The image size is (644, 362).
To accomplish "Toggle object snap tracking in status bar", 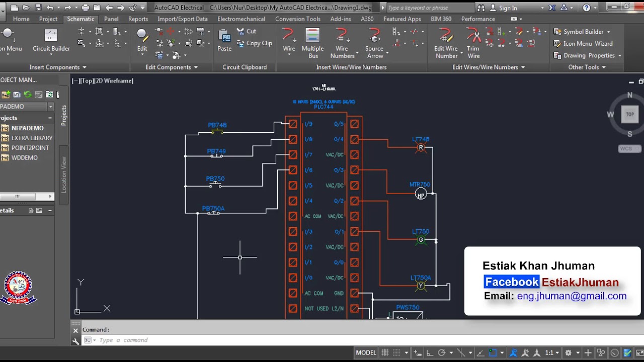I will click(480, 353).
